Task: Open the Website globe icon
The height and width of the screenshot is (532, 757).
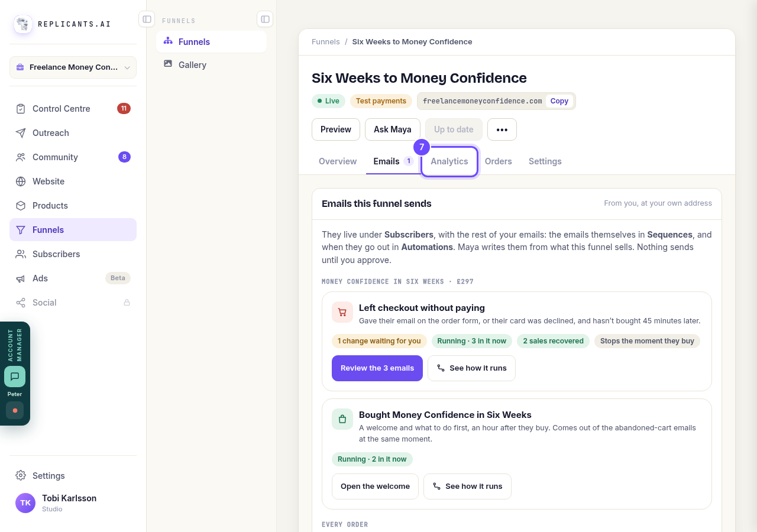Action: (x=21, y=181)
